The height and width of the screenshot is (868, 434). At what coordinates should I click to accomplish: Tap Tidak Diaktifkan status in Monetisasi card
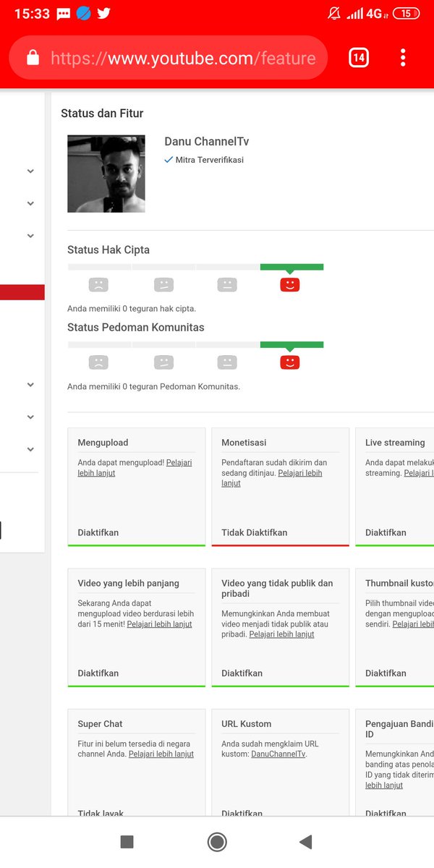click(x=254, y=532)
